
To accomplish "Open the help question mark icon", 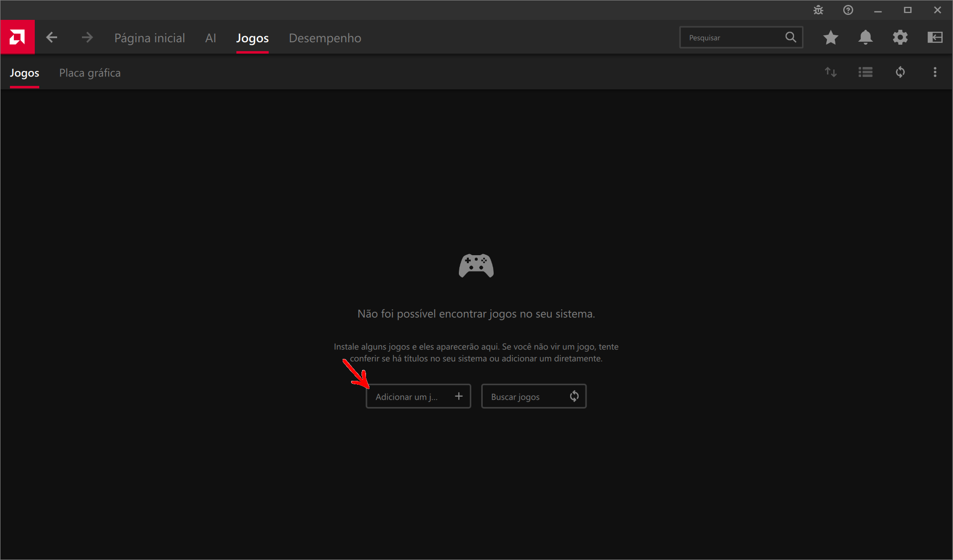I will [x=848, y=10].
